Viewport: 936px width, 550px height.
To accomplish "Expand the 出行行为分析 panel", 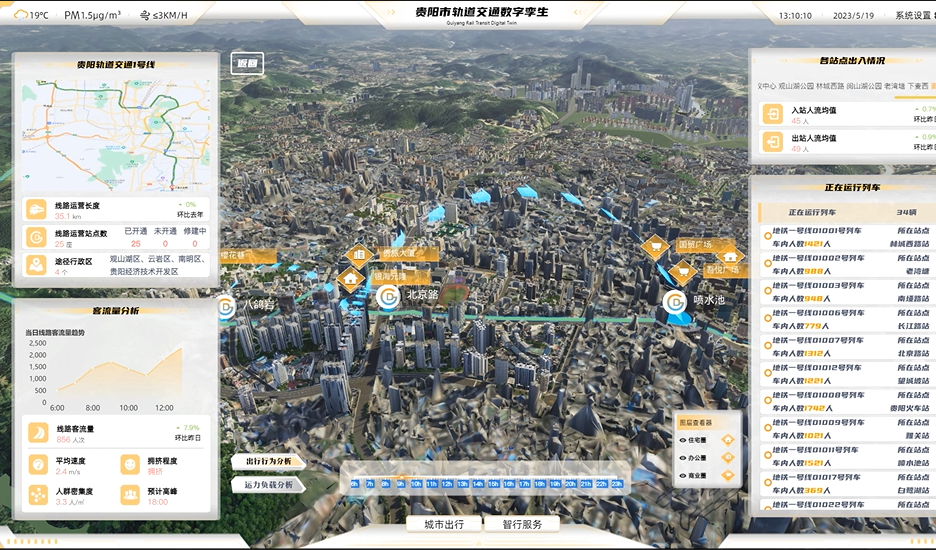I will click(x=268, y=462).
